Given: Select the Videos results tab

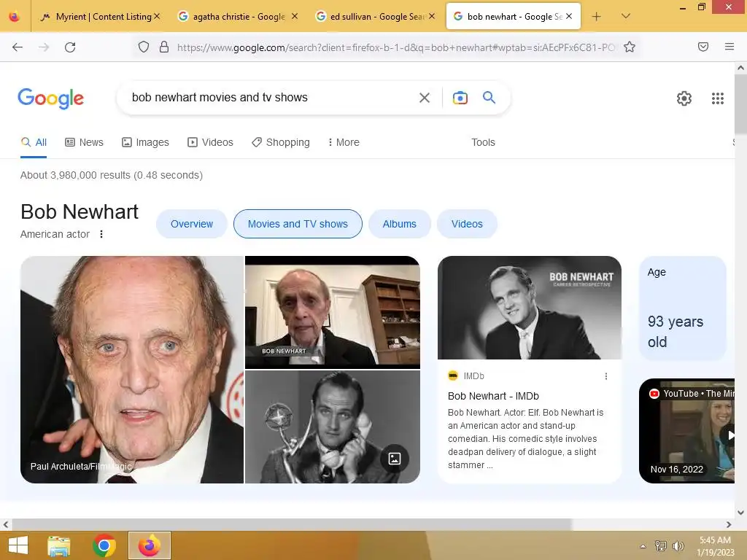Looking at the screenshot, I should click(210, 142).
